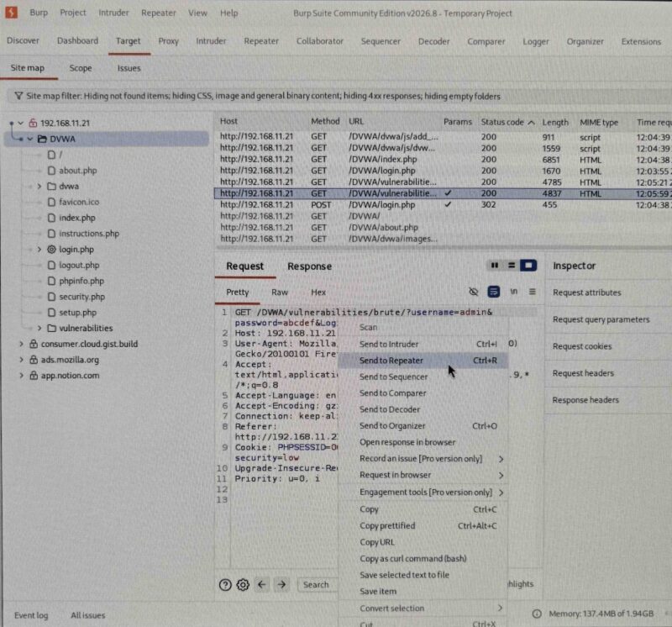The height and width of the screenshot is (627, 672).
Task: Open editor help question mark icon
Action: (x=225, y=584)
